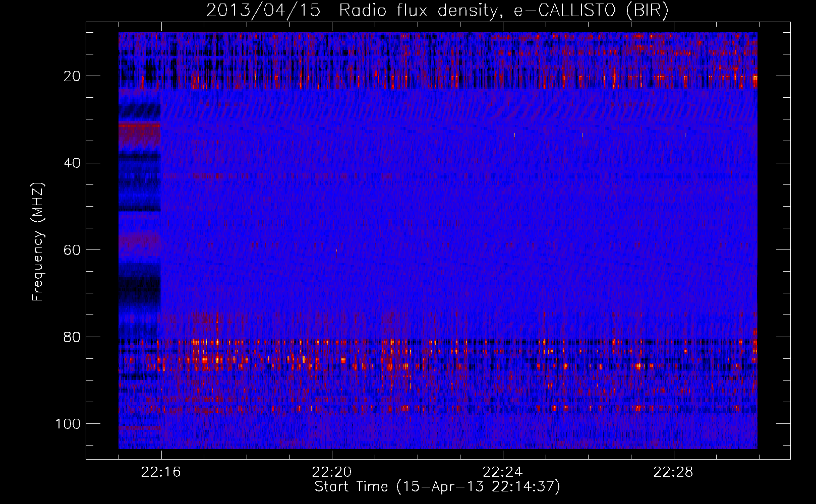Click the 'Start Time (15-Apr-13 22:14:37)' label
Screen dimensions: 816x504
tap(437, 487)
